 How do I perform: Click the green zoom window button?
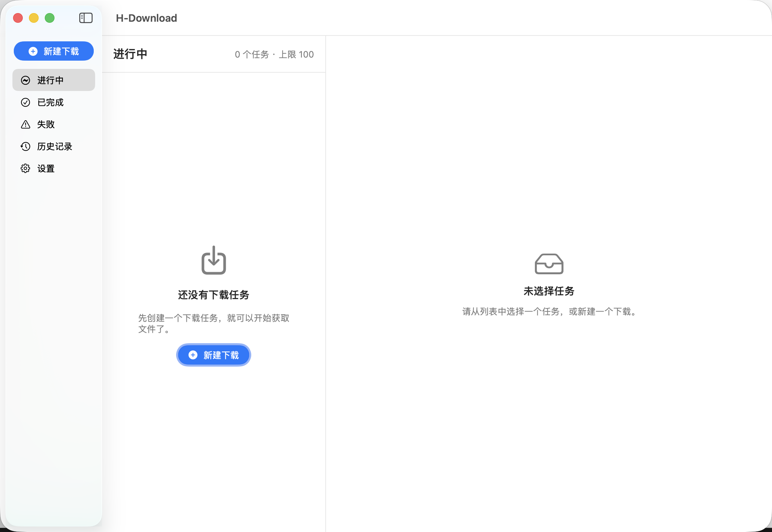pos(50,18)
